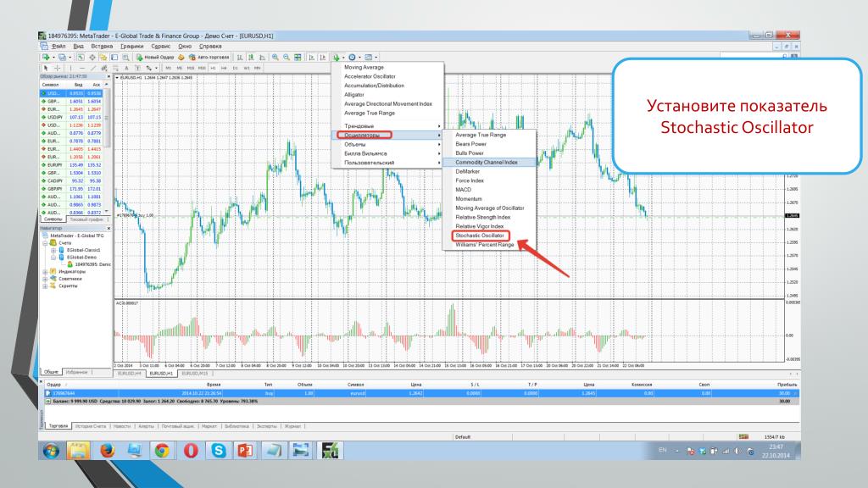Expand the Объемы submenu
The image size is (868, 488).
tap(387, 144)
